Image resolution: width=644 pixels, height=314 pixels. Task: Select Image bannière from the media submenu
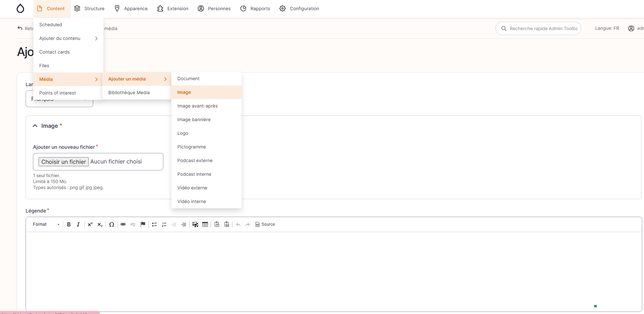[194, 120]
